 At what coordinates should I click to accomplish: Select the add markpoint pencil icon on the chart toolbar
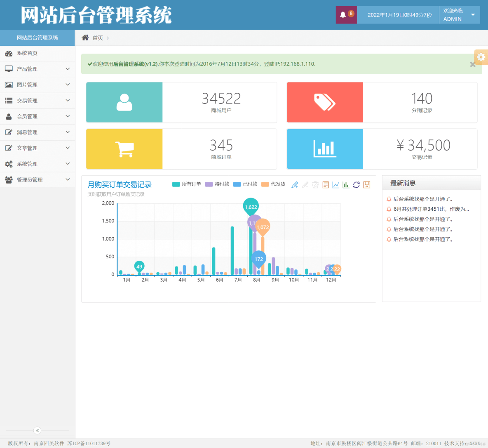[x=295, y=185]
